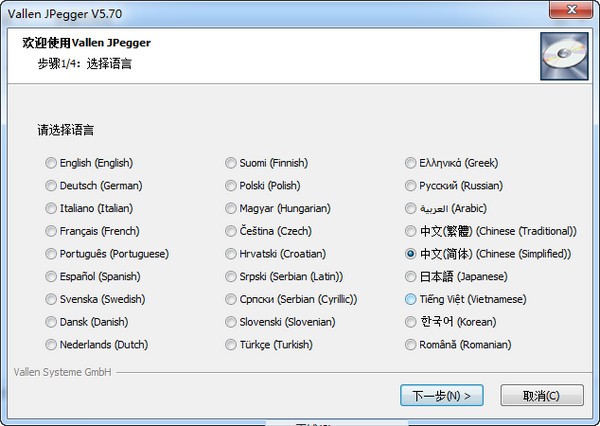Choose 日本語 (Japanese) language
Screen dimensions: 600x426
coord(411,277)
